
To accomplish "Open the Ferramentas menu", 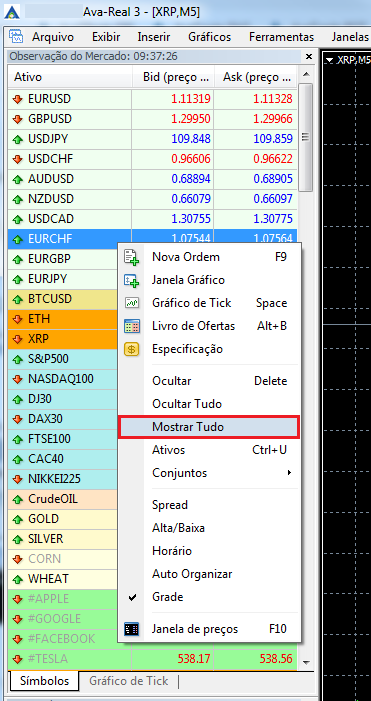I will (x=282, y=37).
